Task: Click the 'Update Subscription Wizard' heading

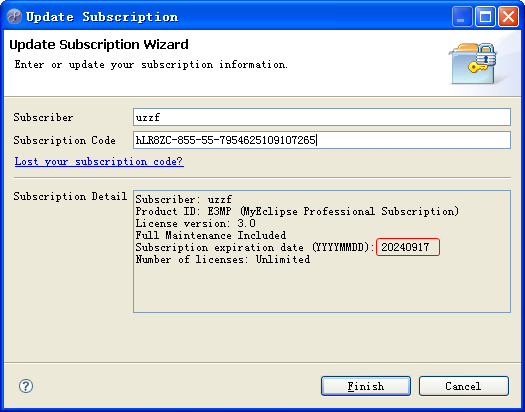Action: (99, 45)
